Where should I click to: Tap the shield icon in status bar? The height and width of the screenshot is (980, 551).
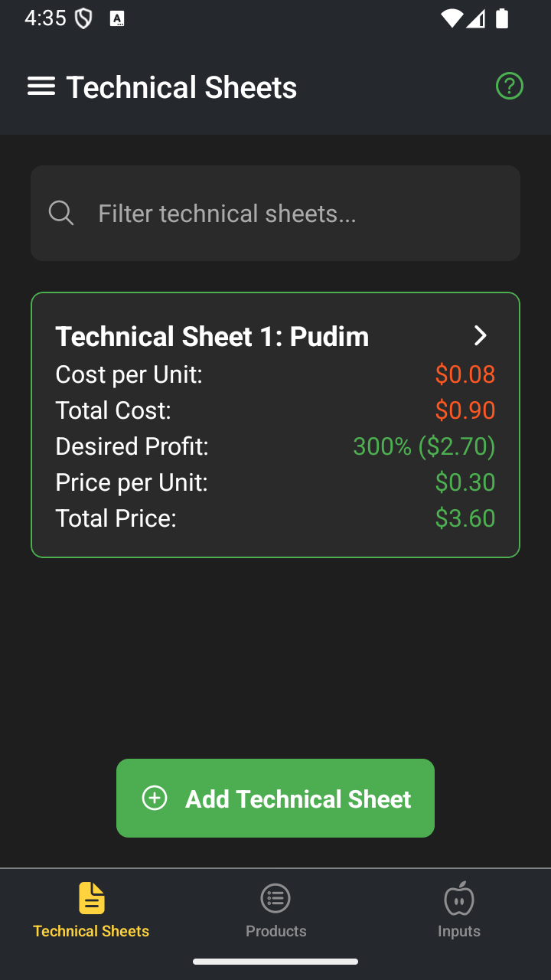click(x=83, y=19)
